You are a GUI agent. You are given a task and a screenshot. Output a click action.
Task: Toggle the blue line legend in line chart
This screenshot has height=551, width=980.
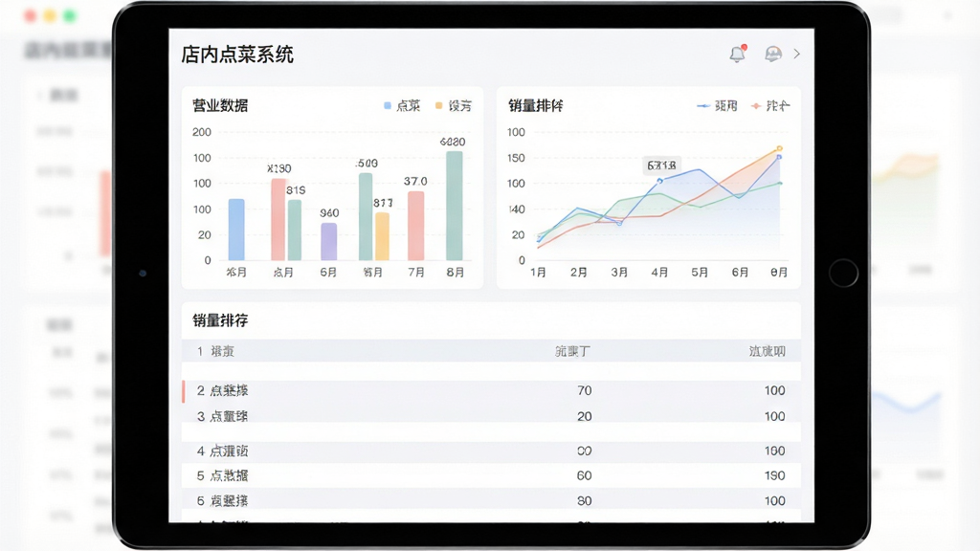(x=718, y=106)
